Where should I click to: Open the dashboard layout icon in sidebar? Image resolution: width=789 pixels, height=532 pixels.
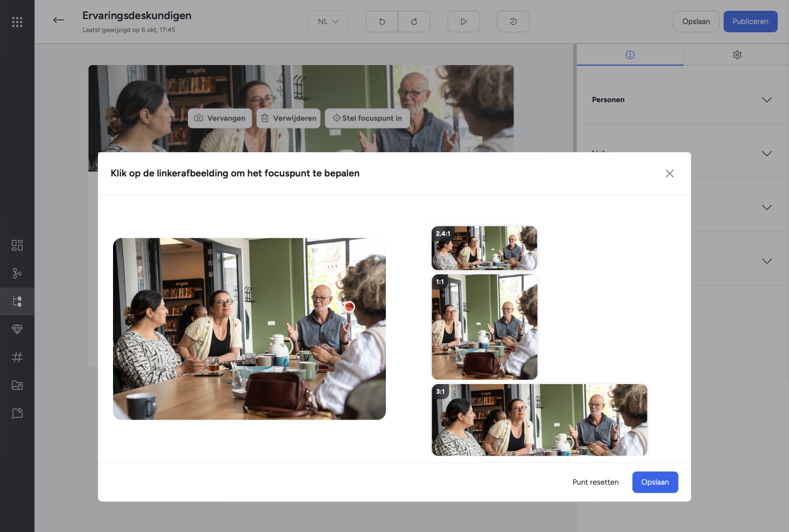(17, 245)
